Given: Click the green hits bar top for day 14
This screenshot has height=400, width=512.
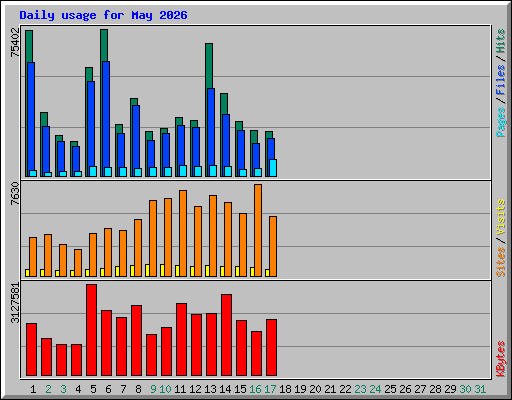Looking at the screenshot, I should (x=224, y=104).
